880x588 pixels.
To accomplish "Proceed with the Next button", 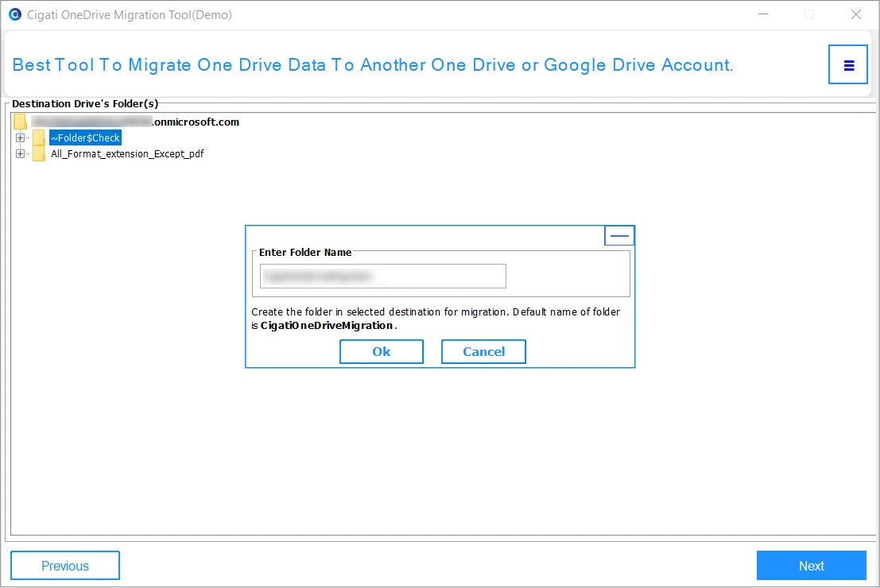I will [x=811, y=566].
